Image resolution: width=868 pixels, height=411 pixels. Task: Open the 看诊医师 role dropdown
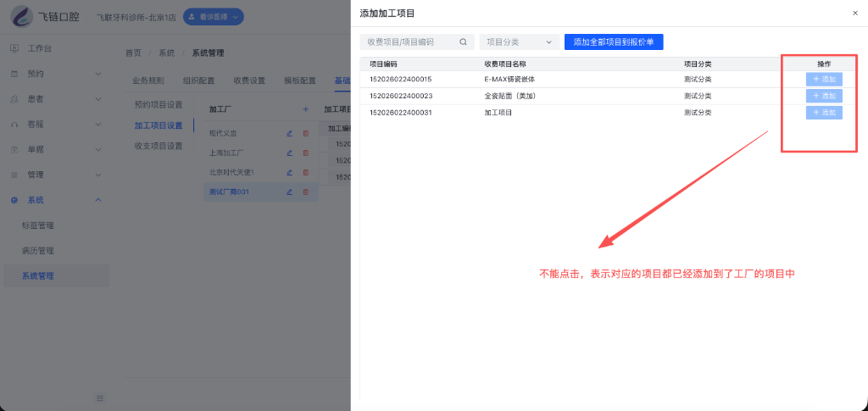tap(213, 17)
